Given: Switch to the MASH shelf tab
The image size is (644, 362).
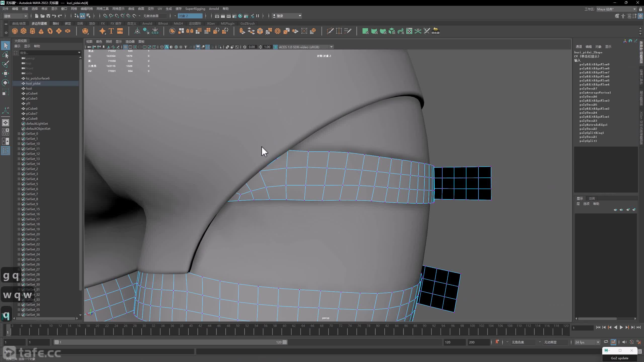Looking at the screenshot, I should pyautogui.click(x=178, y=23).
